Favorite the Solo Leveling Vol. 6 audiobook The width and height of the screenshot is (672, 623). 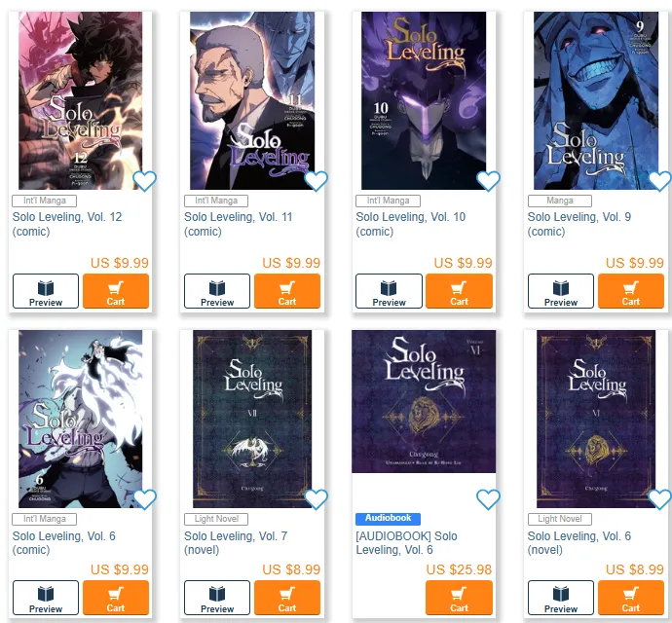click(x=488, y=499)
